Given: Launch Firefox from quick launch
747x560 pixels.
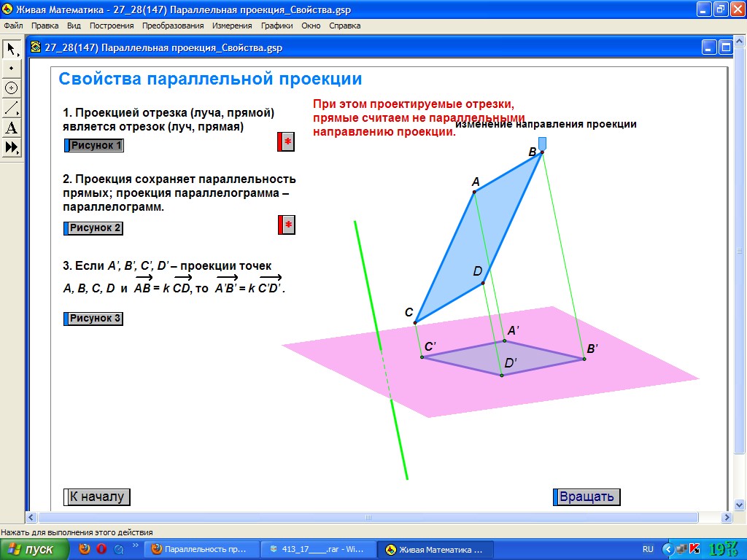Looking at the screenshot, I should pos(85,549).
